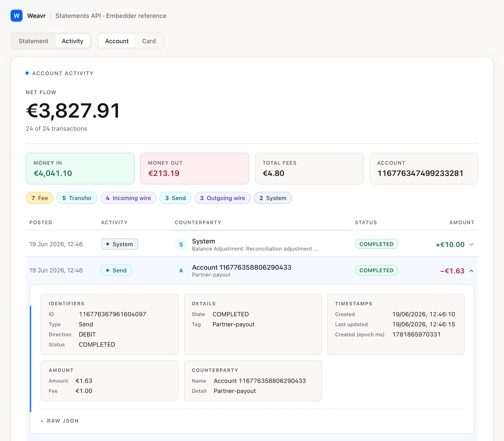Image resolution: width=504 pixels, height=441 pixels.
Task: Click the Weavr W logo icon
Action: [x=17, y=16]
